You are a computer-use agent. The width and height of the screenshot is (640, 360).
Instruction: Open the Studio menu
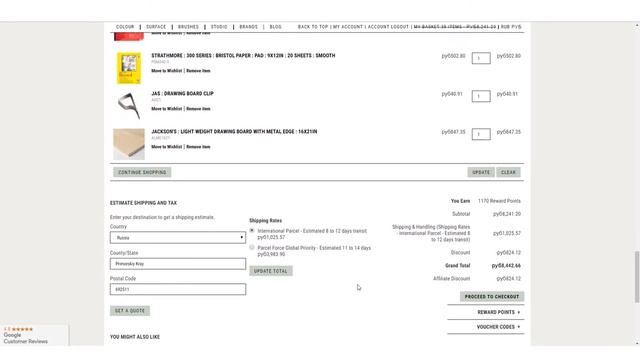pos(219,27)
